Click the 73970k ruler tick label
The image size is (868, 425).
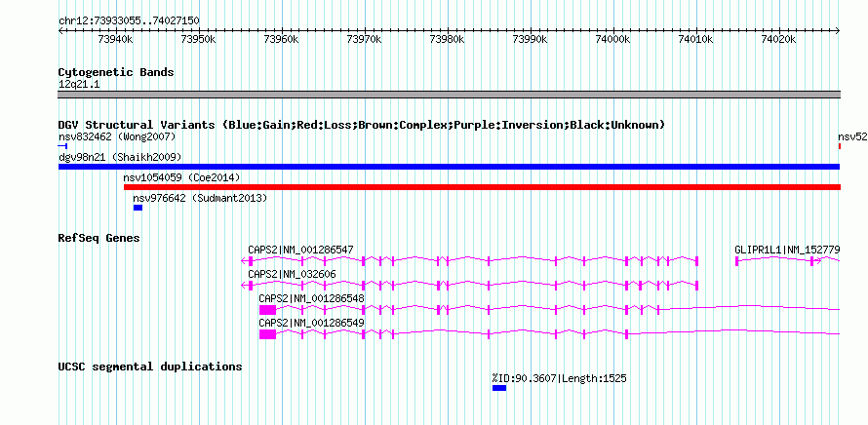pyautogui.click(x=364, y=39)
